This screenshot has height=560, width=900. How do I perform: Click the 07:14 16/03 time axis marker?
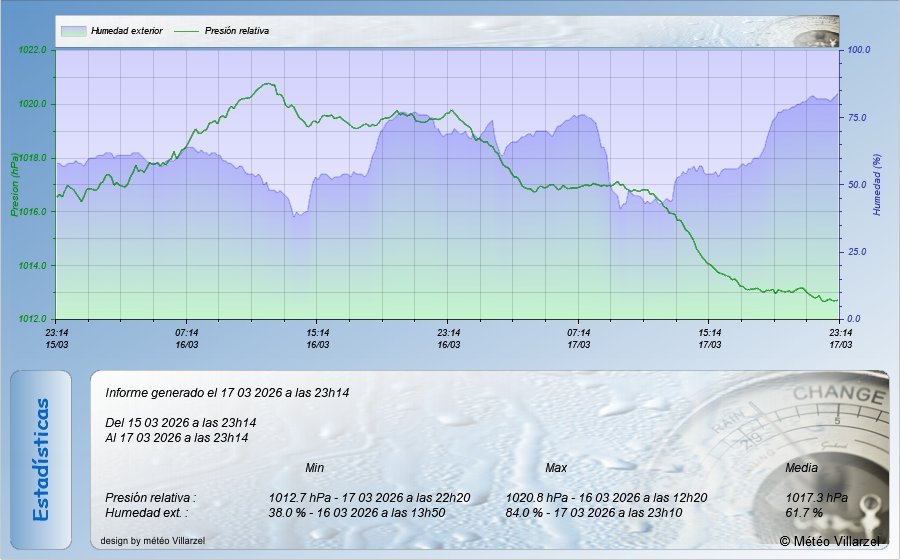pos(187,338)
